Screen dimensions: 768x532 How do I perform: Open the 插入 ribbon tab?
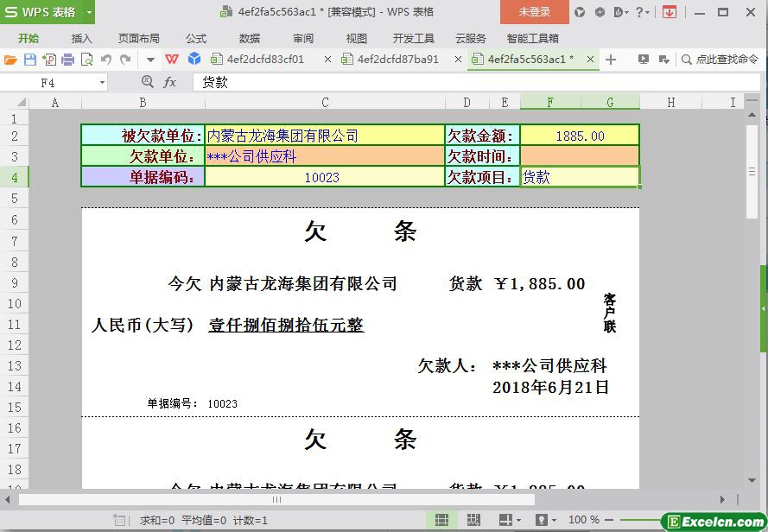(81, 38)
